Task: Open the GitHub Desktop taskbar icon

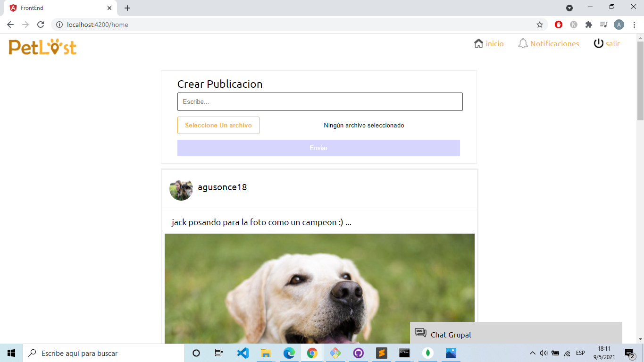Action: (358, 353)
